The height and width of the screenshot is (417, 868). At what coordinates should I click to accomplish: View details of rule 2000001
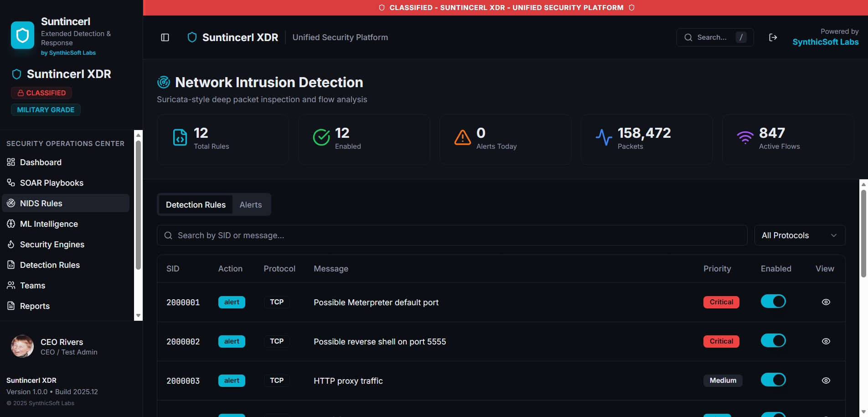[826, 302]
